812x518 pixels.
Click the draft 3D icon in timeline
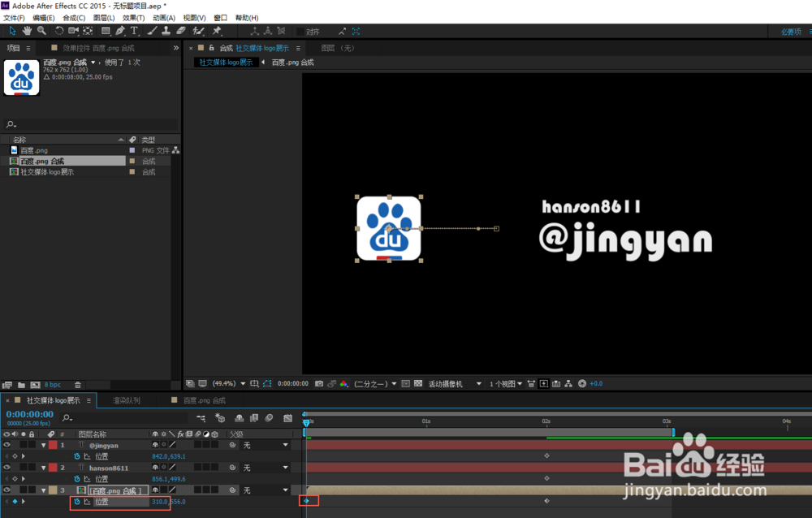tap(221, 418)
